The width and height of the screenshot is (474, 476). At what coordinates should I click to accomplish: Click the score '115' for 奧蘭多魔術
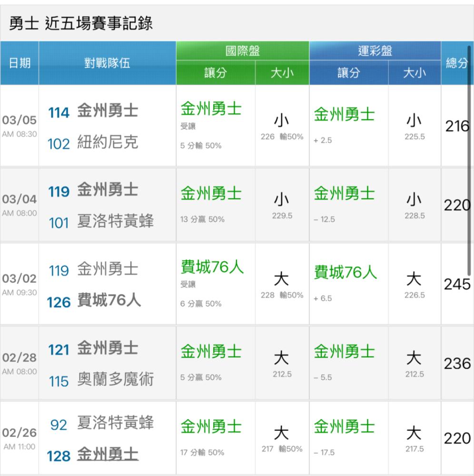[x=59, y=382]
